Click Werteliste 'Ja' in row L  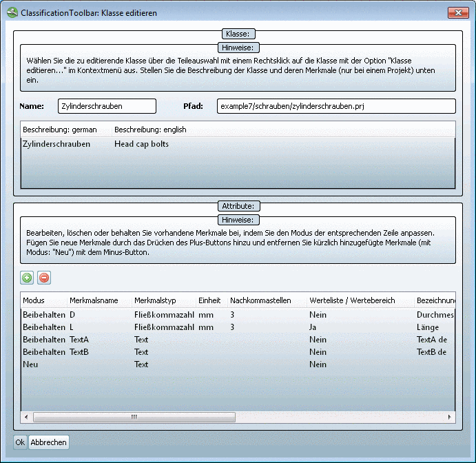coord(313,327)
